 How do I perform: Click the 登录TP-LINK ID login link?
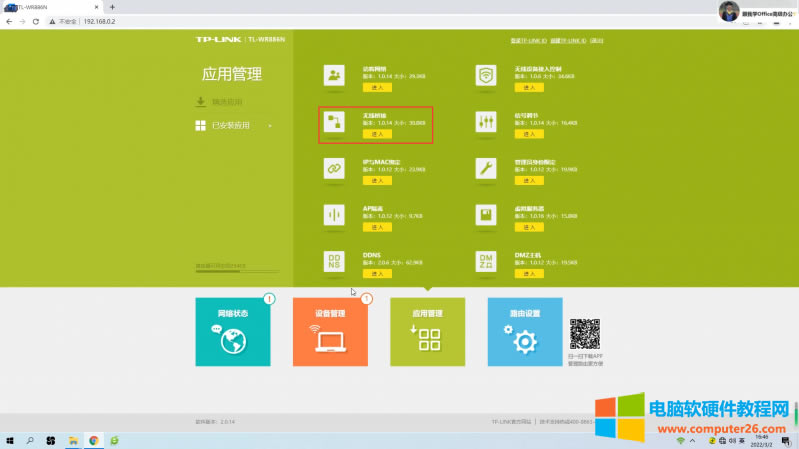click(528, 42)
